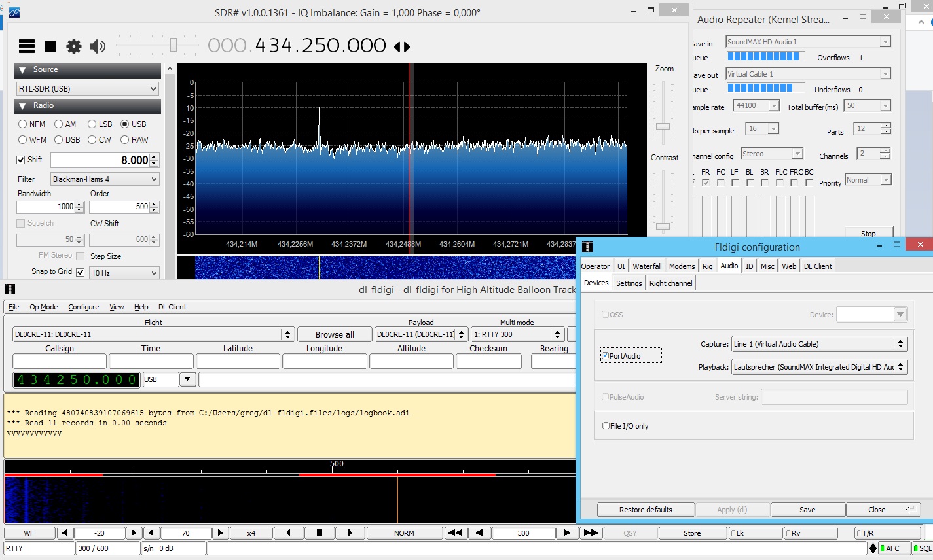Stop the SDR# radio playback
The height and width of the screenshot is (560, 933).
[x=50, y=46]
